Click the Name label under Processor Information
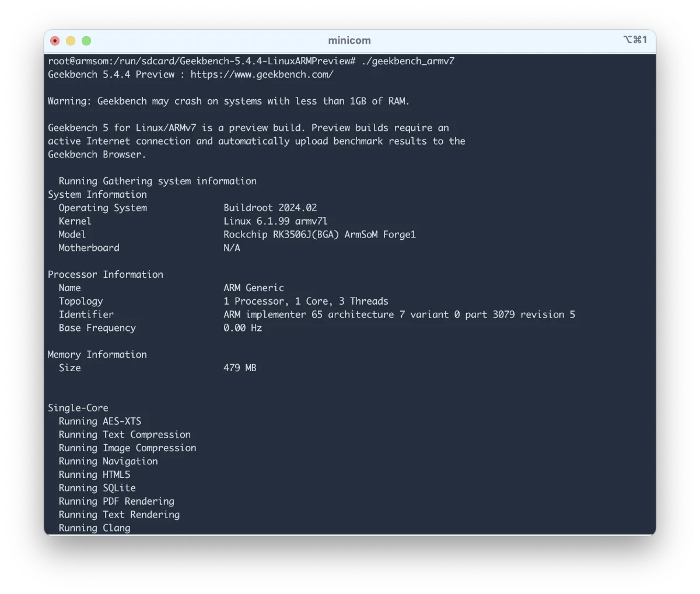Screen dimensions: 700x594 tap(69, 288)
